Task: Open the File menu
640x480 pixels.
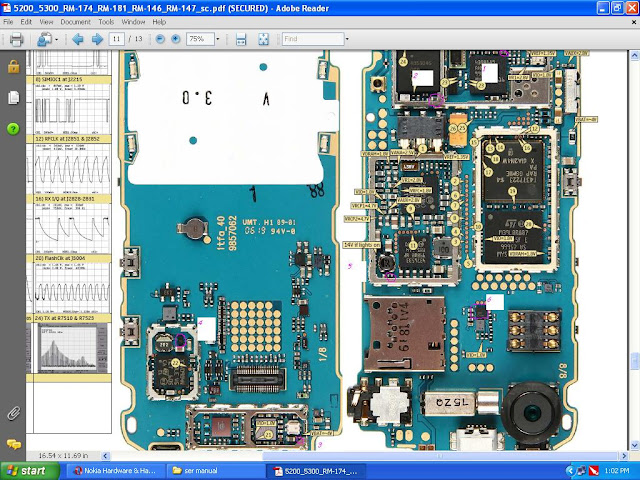Action: (8, 22)
